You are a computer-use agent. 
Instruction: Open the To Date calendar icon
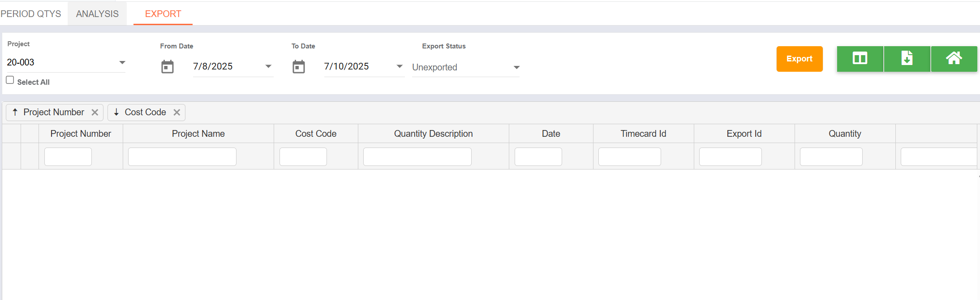(299, 67)
